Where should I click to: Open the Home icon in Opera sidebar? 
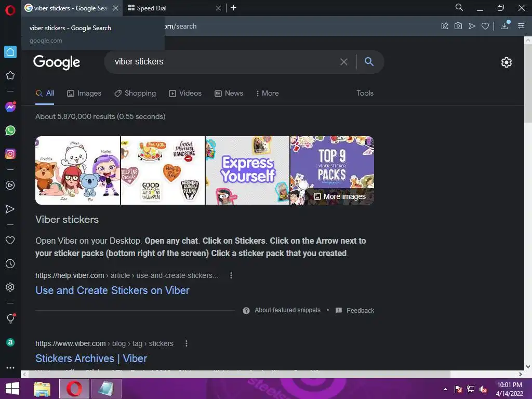click(10, 52)
